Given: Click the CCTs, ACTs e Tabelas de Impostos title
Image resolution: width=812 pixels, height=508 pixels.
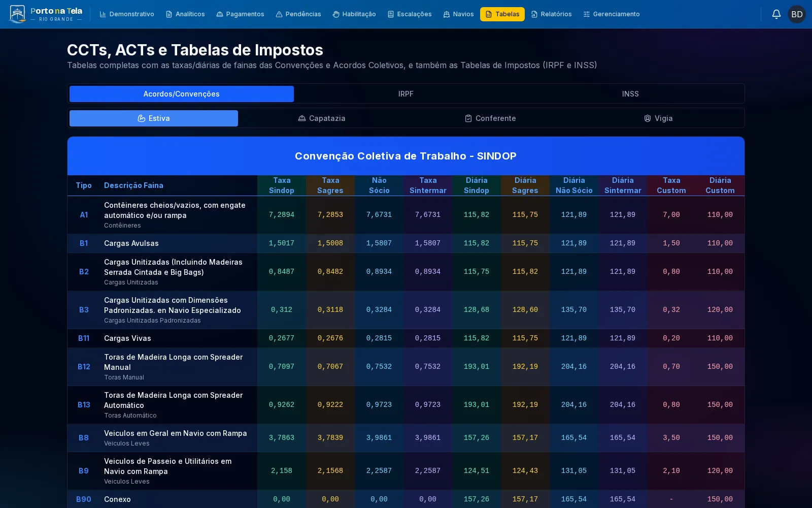Looking at the screenshot, I should pos(195,50).
